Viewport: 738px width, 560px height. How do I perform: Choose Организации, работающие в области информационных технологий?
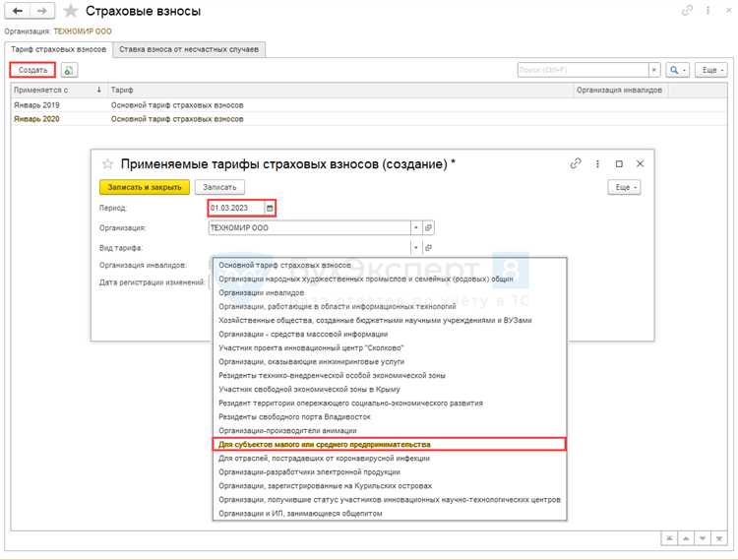[390, 306]
